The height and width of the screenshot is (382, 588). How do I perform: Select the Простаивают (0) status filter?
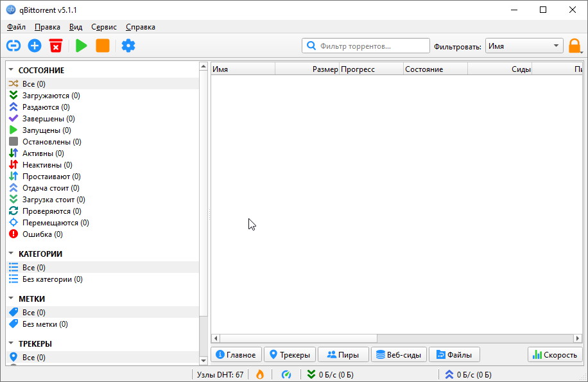pyautogui.click(x=102, y=176)
